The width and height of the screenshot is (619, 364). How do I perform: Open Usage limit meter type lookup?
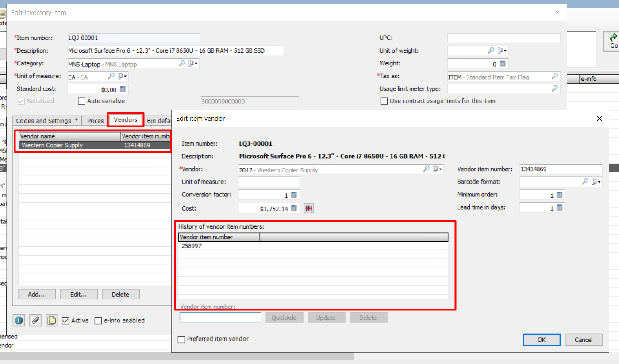(x=555, y=89)
